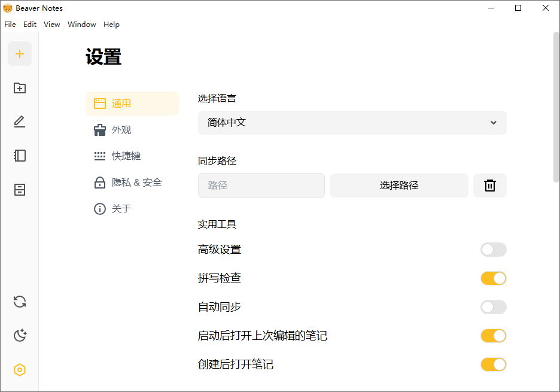The height and width of the screenshot is (392, 560).
Task: Disable the 拼写检查 switch
Action: (493, 278)
